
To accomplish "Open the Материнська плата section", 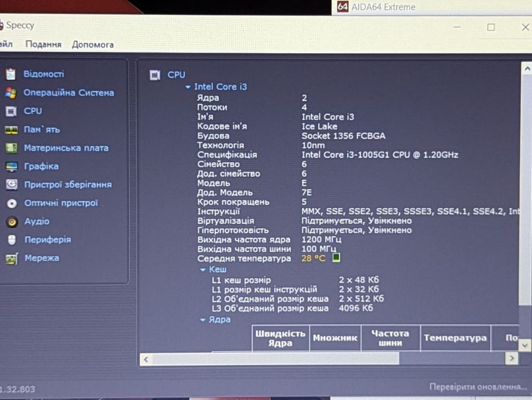I will (x=66, y=148).
